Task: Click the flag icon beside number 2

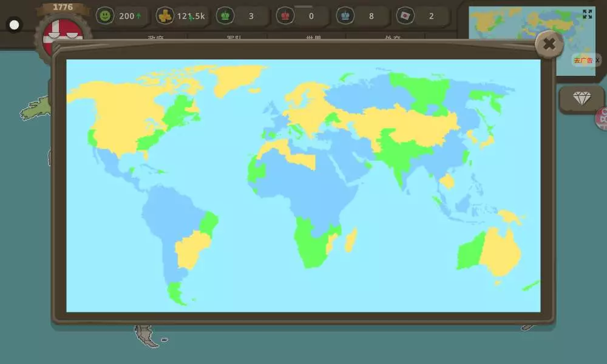Action: point(405,16)
